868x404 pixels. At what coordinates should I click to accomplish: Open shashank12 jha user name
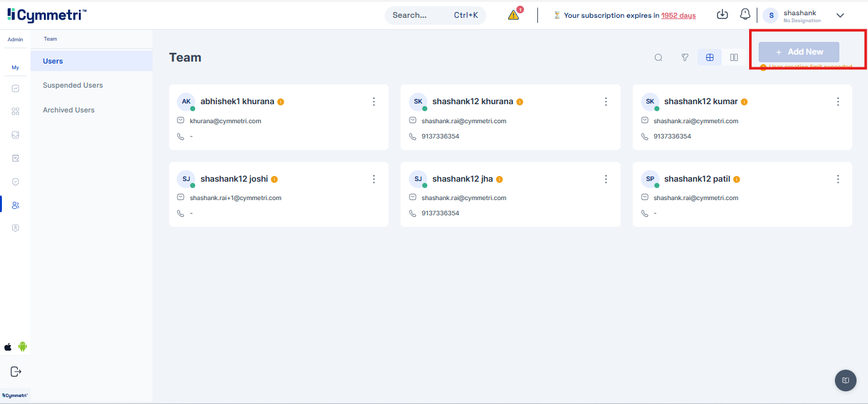tap(462, 179)
